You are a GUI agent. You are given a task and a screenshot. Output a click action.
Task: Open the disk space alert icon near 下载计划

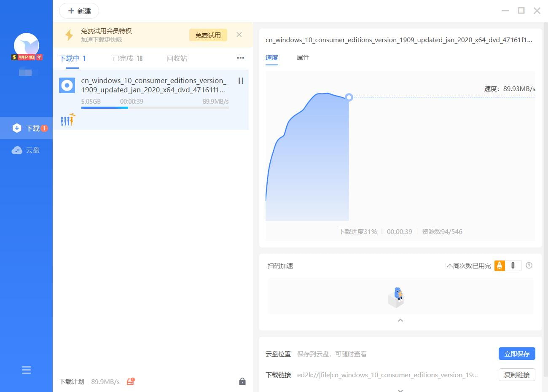click(130, 381)
